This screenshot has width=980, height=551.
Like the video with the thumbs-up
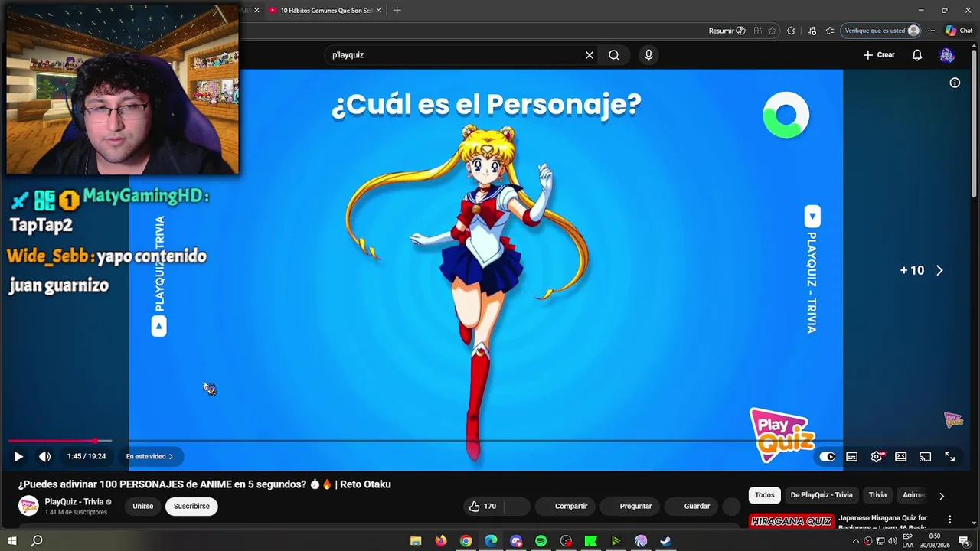coord(482,506)
